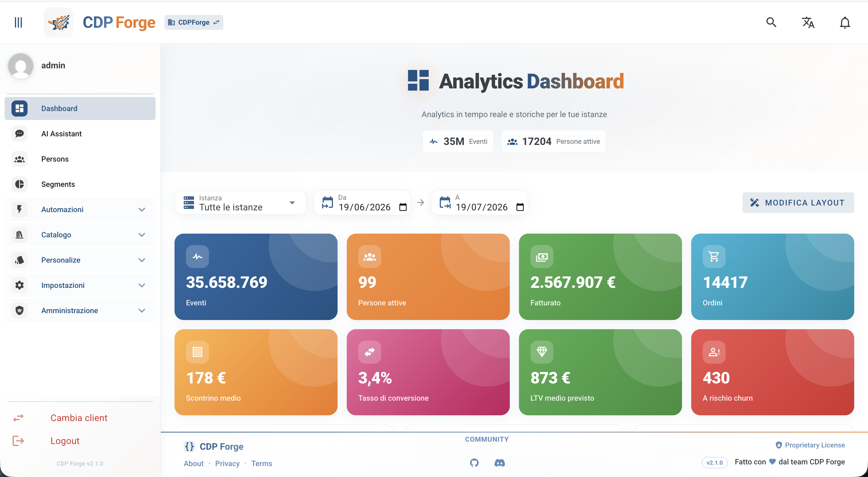
Task: Open calendar picker for Da date
Action: tap(403, 207)
